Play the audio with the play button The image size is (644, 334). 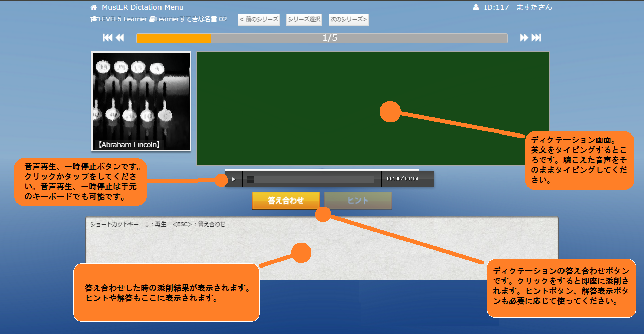tap(233, 179)
